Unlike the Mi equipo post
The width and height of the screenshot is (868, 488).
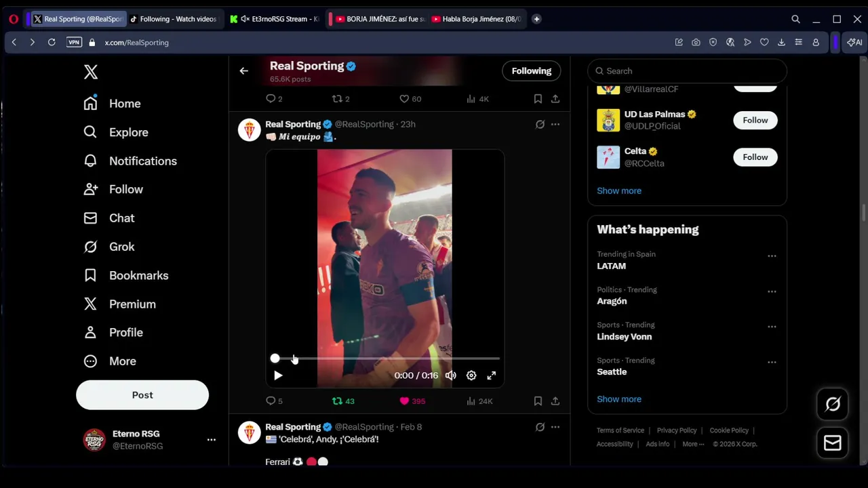(412, 401)
